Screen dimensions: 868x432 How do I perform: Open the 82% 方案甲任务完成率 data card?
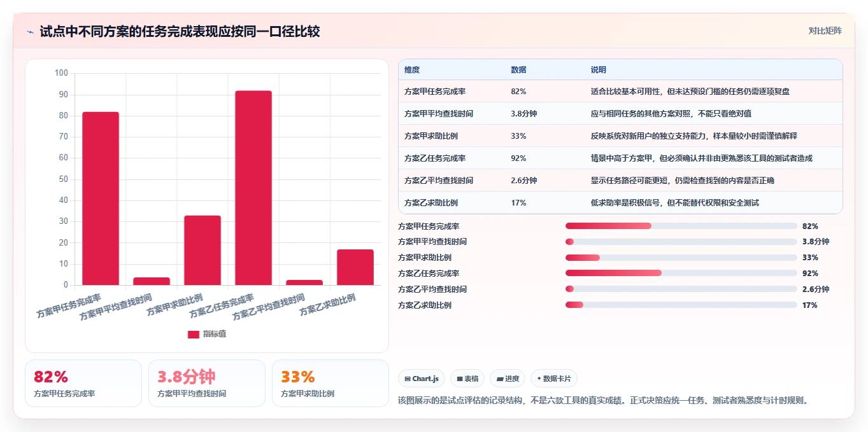coord(83,383)
